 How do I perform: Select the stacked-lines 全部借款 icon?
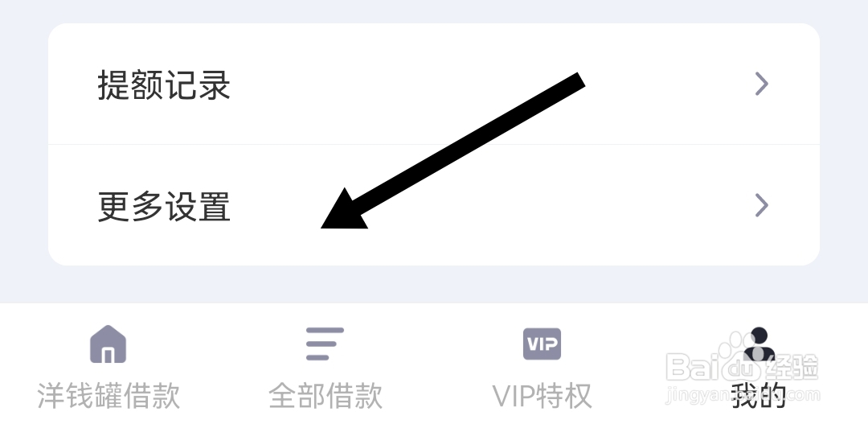click(x=325, y=344)
